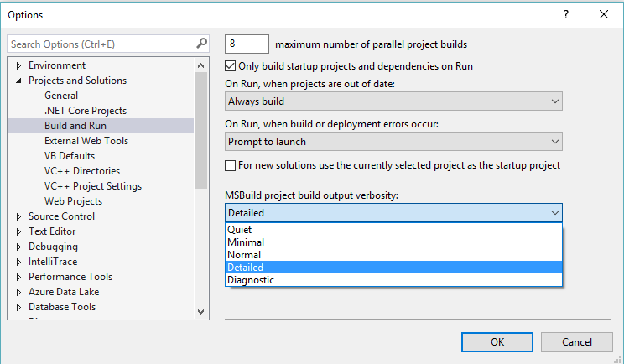Image resolution: width=624 pixels, height=364 pixels.
Task: Select Quiet verbosity option
Action: click(x=393, y=230)
